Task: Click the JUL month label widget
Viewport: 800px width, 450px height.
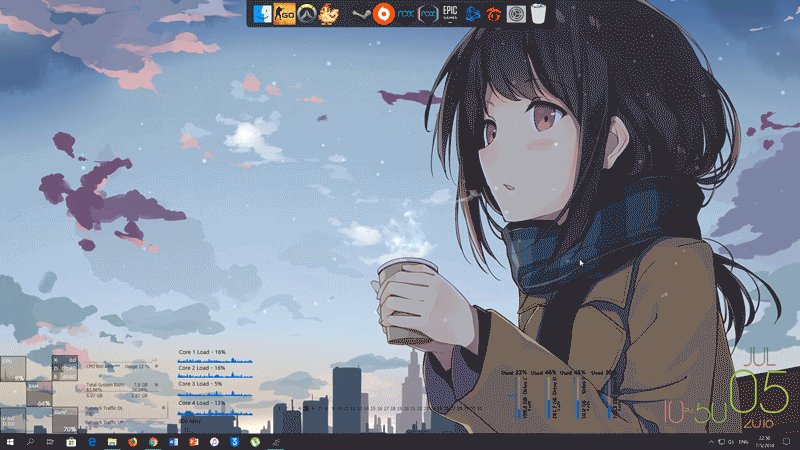Action: pyautogui.click(x=759, y=358)
